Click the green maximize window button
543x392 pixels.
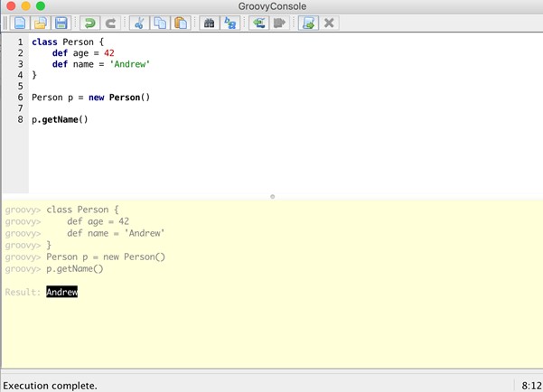tap(41, 6)
